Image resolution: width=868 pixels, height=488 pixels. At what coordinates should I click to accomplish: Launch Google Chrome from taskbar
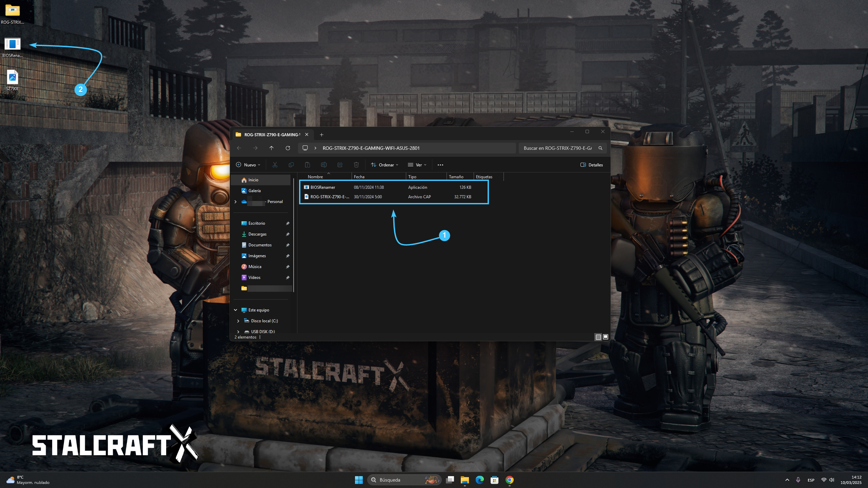coord(510,480)
